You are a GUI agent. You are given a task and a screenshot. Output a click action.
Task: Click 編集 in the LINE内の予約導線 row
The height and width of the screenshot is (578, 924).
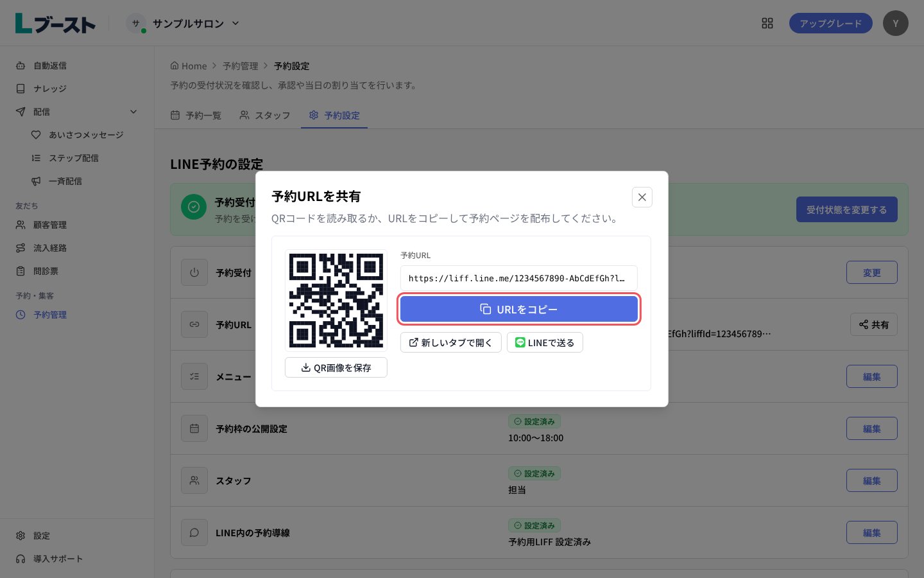coord(871,532)
